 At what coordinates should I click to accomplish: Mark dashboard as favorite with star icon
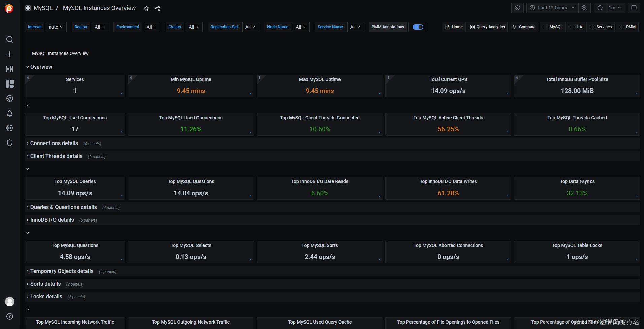pyautogui.click(x=146, y=8)
